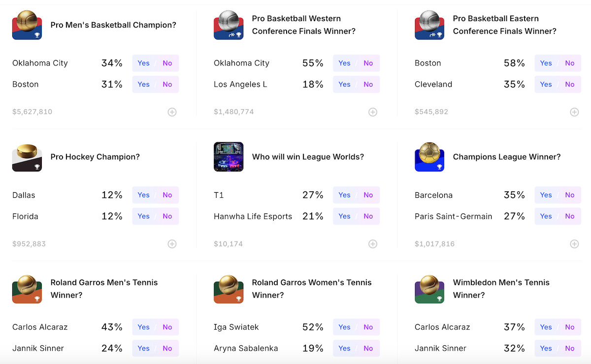Click the Western Conference Finals silver basketball icon
The height and width of the screenshot is (364, 591).
point(229,25)
